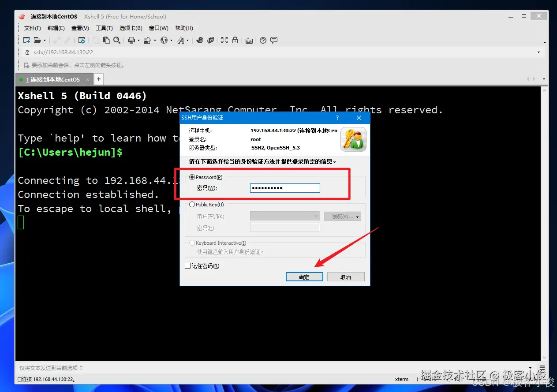This screenshot has width=557, height=392.
Task: Open the 帮助(H) menu
Action: [184, 28]
